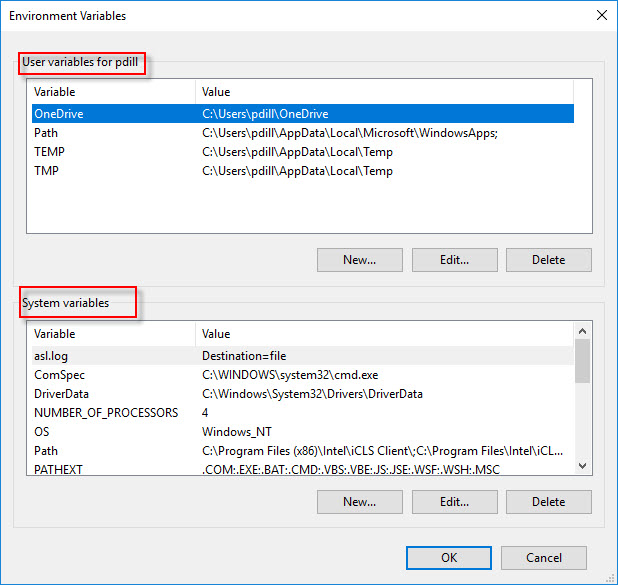The image size is (618, 585).
Task: Click the Windows_NT value cell
Action: [x=236, y=432]
